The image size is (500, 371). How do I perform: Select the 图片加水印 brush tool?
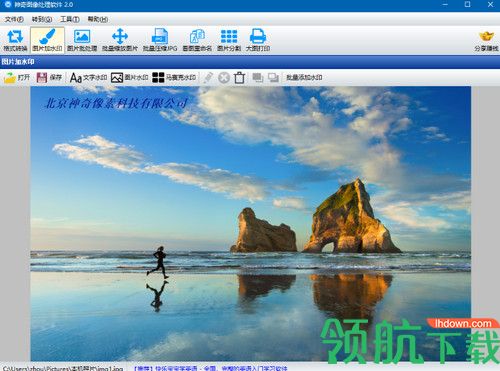tap(47, 40)
